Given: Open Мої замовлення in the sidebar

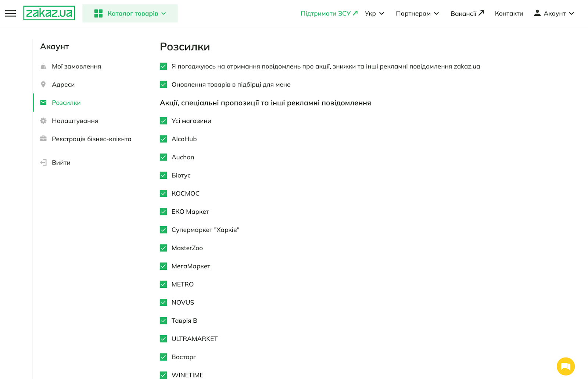Looking at the screenshot, I should pos(76,67).
